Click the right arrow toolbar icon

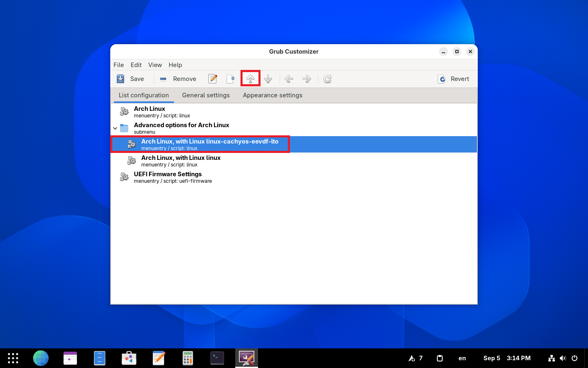[307, 79]
